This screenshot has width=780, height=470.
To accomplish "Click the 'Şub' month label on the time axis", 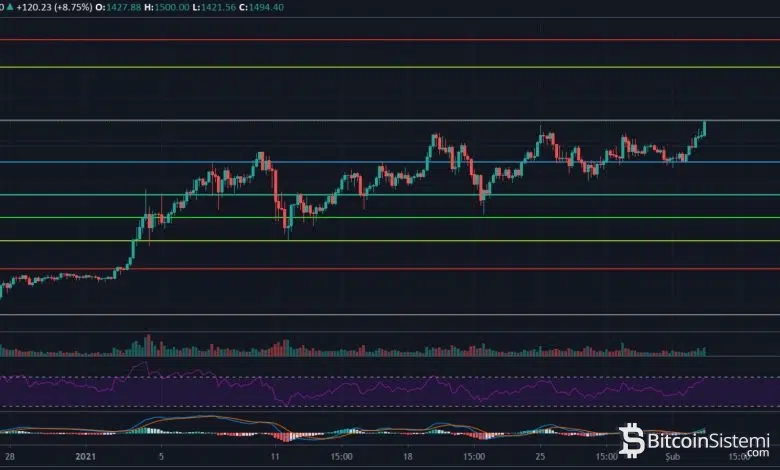I will [673, 456].
